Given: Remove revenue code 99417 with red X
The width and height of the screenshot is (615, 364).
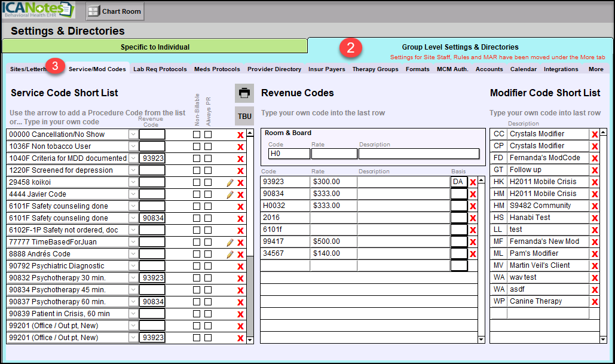Looking at the screenshot, I should tap(473, 242).
